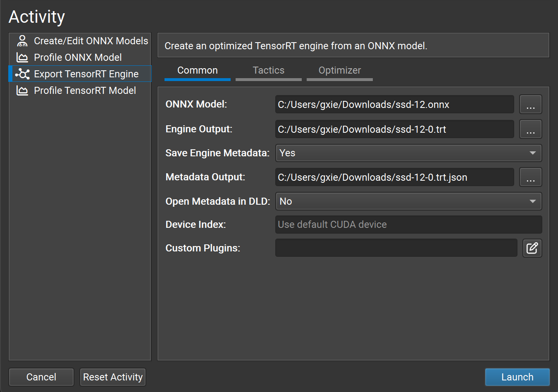Launch the TensorRT engine export
Screen dimensions: 558x392
[517, 377]
